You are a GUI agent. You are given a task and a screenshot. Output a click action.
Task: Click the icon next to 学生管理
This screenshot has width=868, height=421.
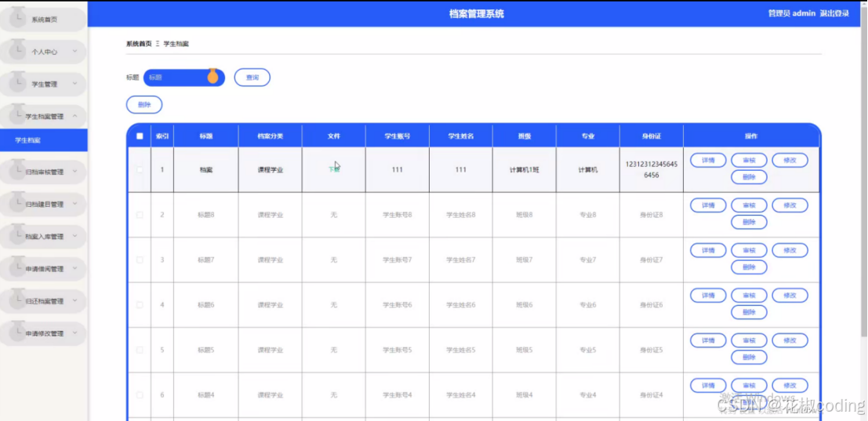[19, 82]
